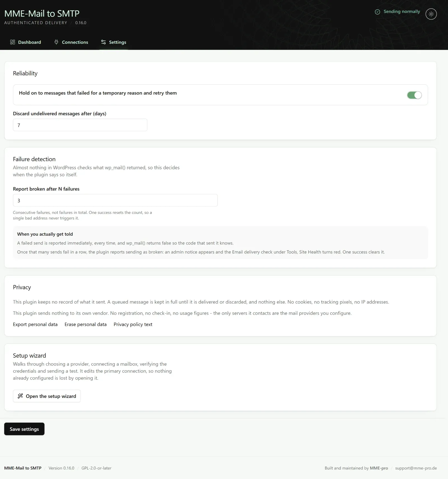Viewport: 448px width, 479px height.
Task: Click the footer Version 0.16.0 text
Action: coord(61,468)
